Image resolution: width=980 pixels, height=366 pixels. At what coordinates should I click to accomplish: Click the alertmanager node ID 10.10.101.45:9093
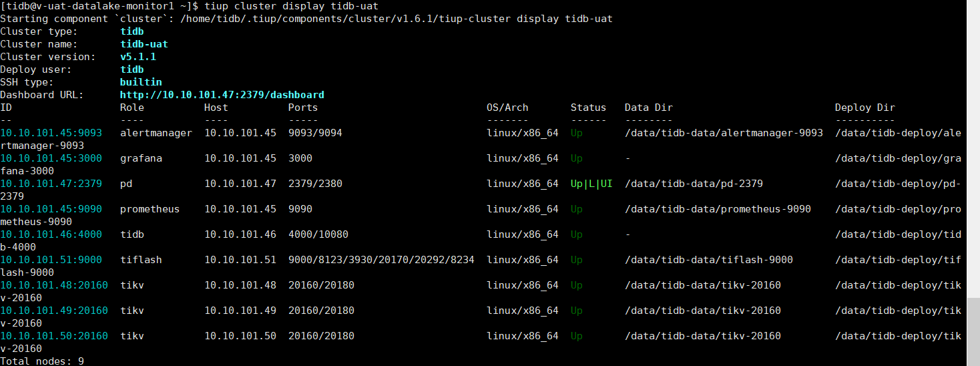click(51, 133)
